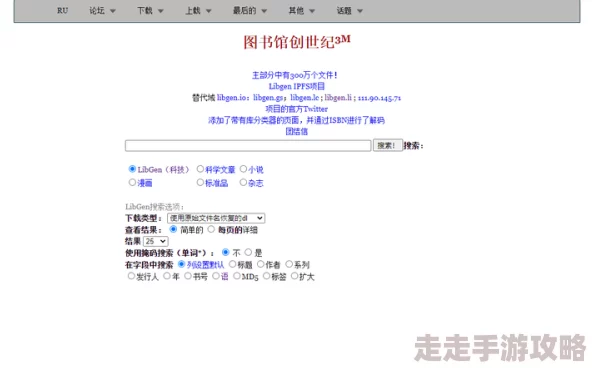Go to libgen.li mirror link
The width and height of the screenshot is (594, 372).
click(x=338, y=98)
